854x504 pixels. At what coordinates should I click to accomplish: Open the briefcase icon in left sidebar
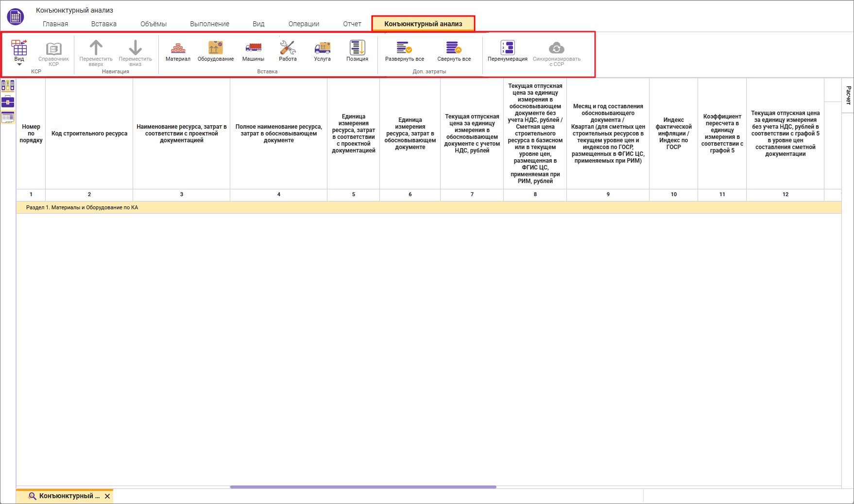coord(8,101)
